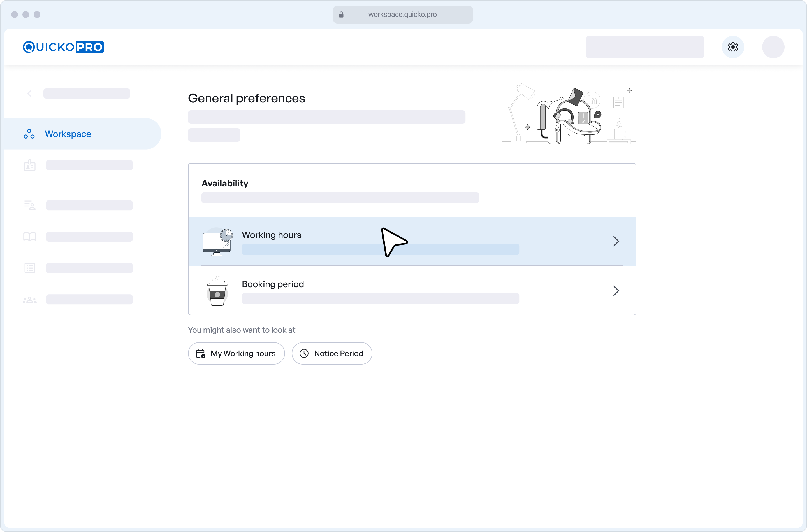807x532 pixels.
Task: Open the ID badge sidebar icon
Action: pyautogui.click(x=29, y=165)
